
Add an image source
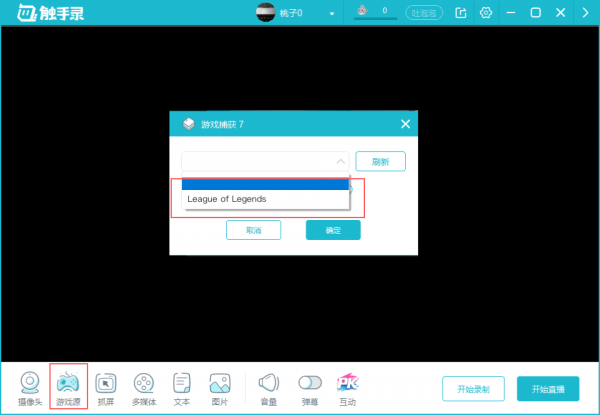[x=220, y=385]
